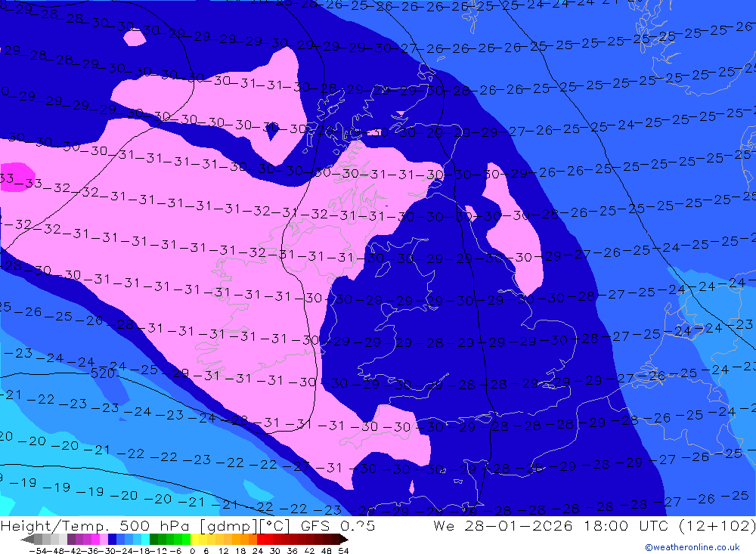This screenshot has width=756, height=554.
Task: Click the '0' color scale label
Action: click(192, 551)
